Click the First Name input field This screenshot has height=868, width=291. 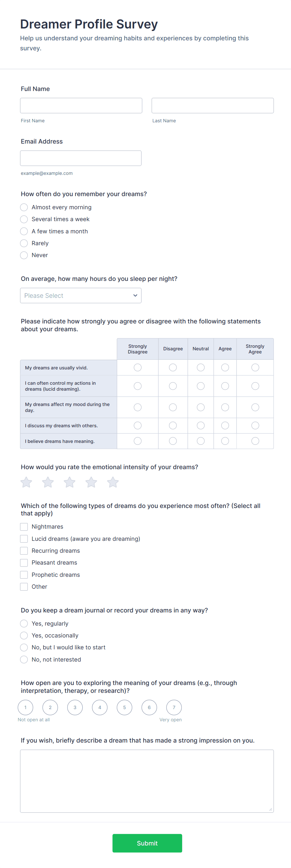tap(81, 105)
